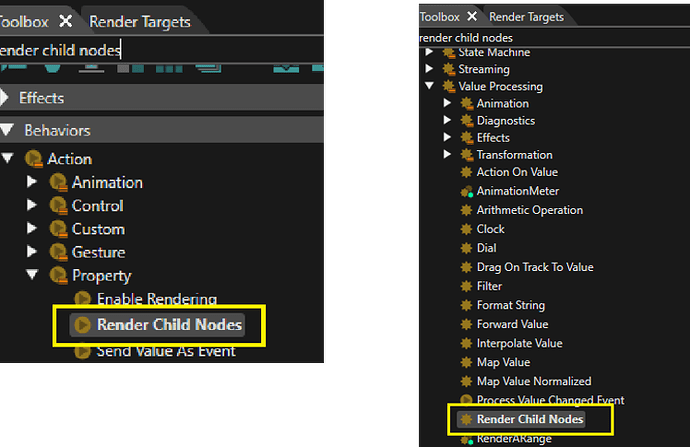Screen dimensions: 690x447
Task: Switch to Render Targets tab in left window
Action: tap(140, 22)
